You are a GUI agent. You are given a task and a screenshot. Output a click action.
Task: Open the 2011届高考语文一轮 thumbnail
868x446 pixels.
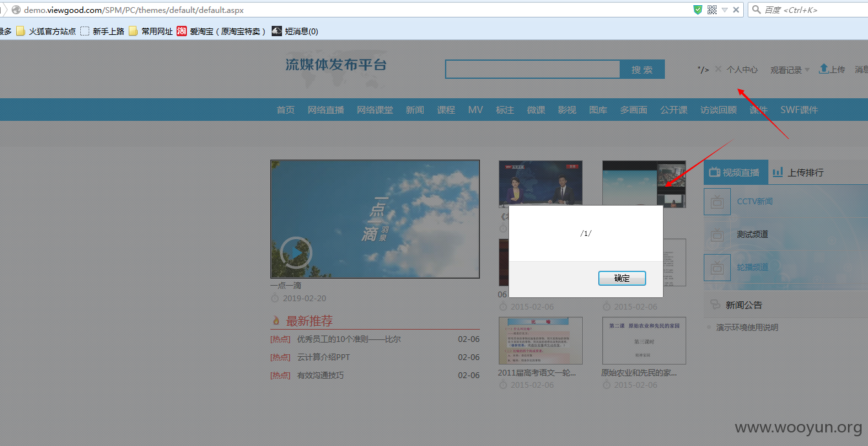click(541, 341)
